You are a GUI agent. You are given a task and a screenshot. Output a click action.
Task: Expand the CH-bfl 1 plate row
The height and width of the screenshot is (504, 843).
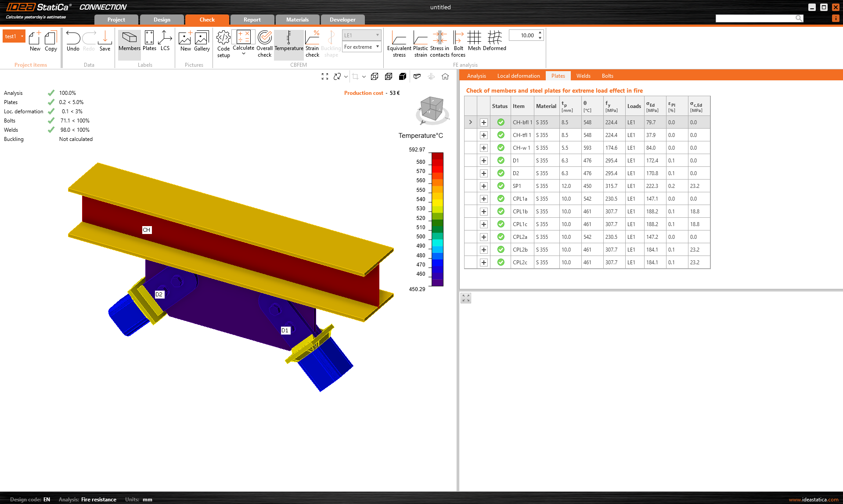point(483,122)
